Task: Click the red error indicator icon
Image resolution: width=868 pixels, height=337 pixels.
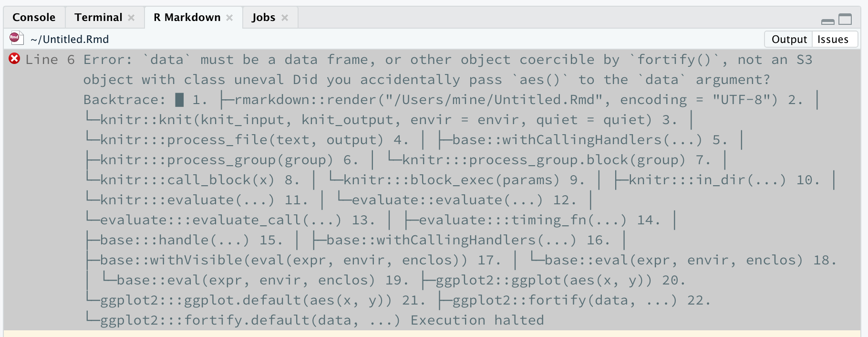Action: 14,59
